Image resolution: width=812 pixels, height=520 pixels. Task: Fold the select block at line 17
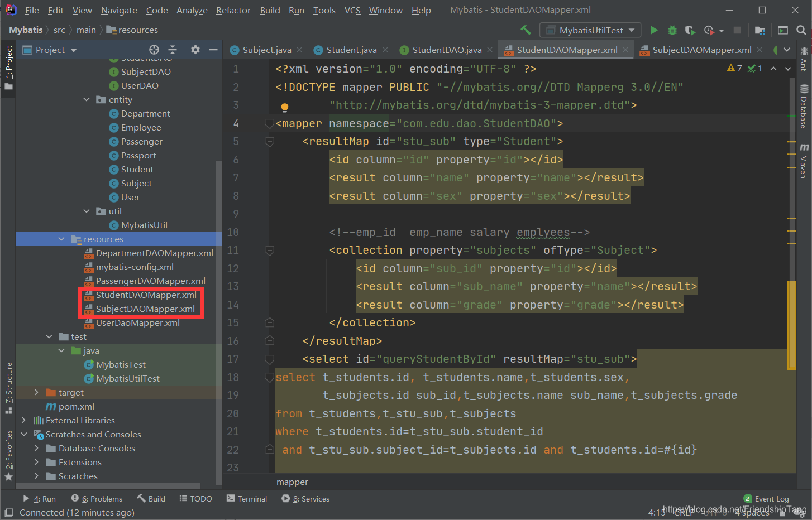270,359
